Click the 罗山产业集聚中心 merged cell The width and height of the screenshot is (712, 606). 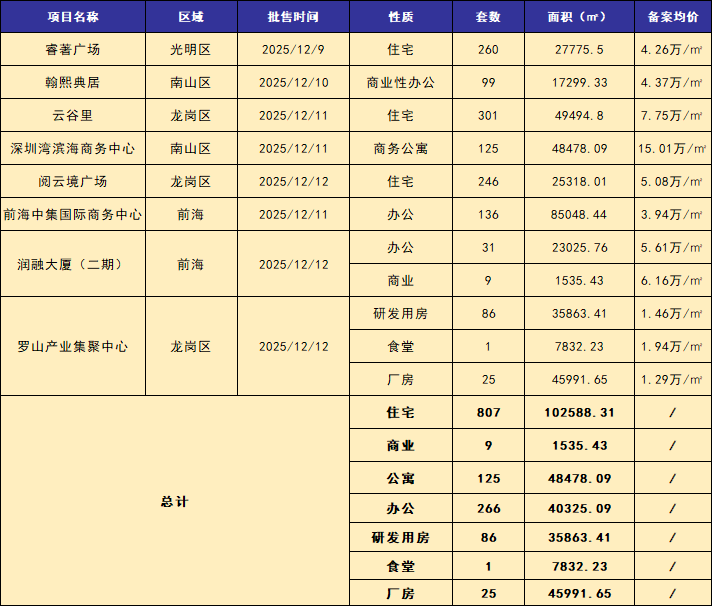[73, 347]
